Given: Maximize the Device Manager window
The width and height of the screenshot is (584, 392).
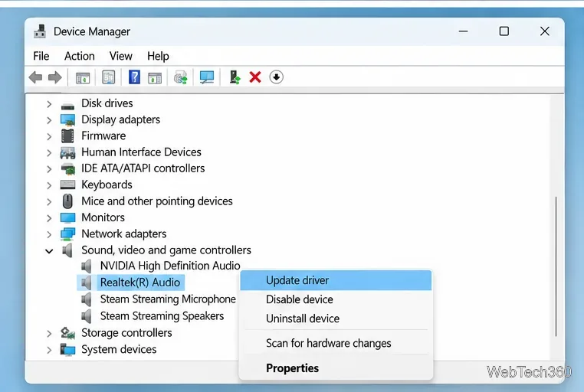Looking at the screenshot, I should (504, 31).
